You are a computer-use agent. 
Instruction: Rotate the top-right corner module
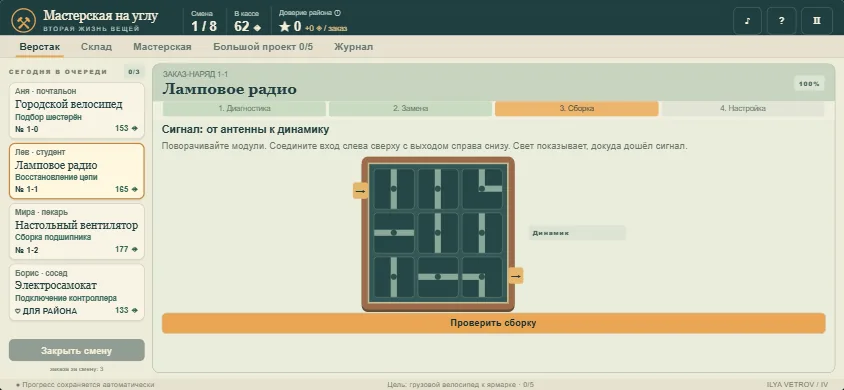[482, 189]
